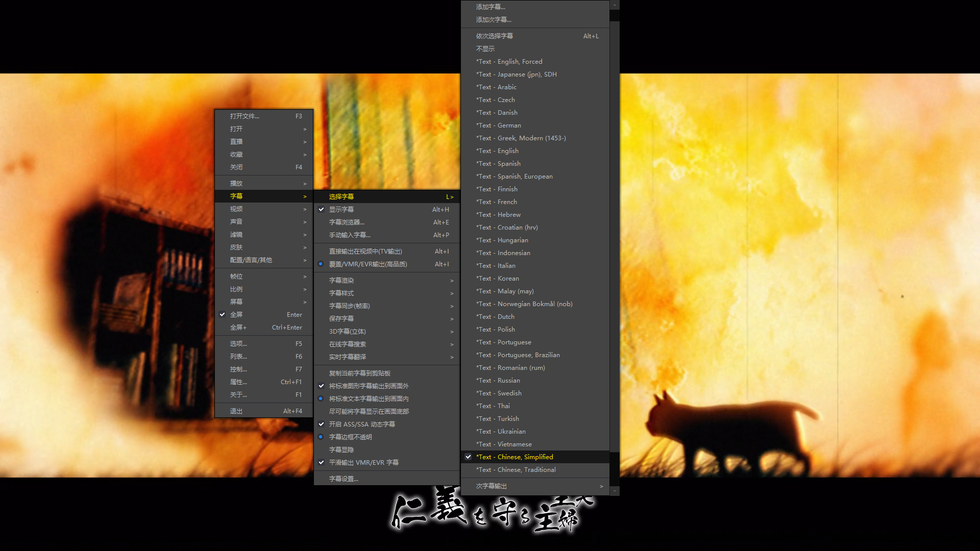The image size is (980, 551).
Task: Expand the 声音 submenu
Action: click(x=264, y=222)
